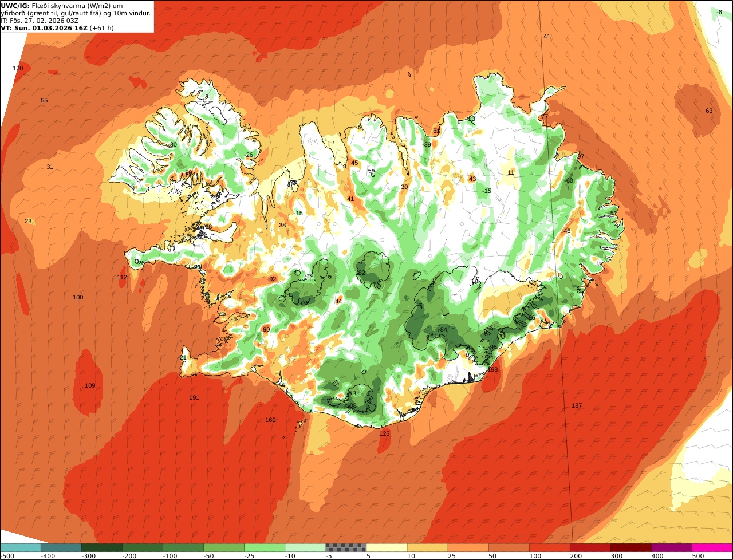The height and width of the screenshot is (560, 733).
Task: Click the 'IT: Fös. 27. 02. 2026 03Z' line
Action: pos(40,21)
